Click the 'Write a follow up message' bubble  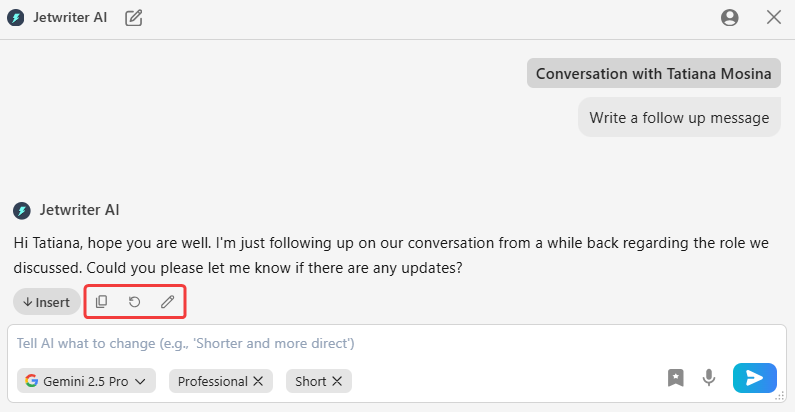[679, 117]
